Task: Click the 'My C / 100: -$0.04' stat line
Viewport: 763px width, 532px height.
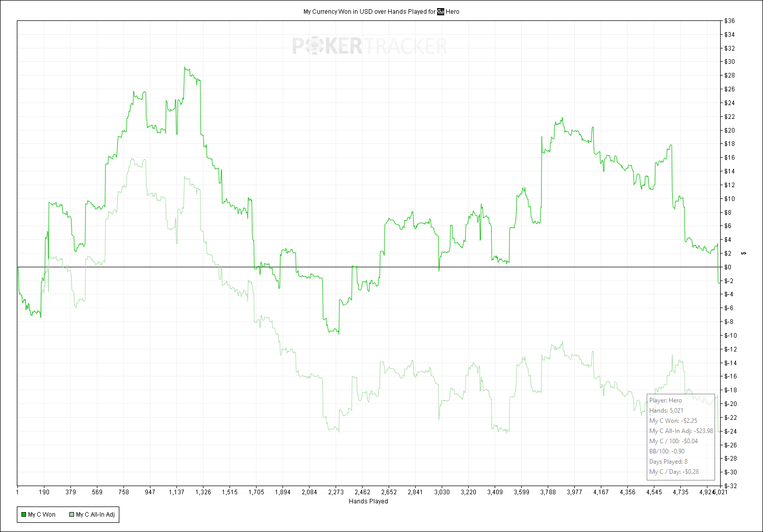Action: coord(673,441)
